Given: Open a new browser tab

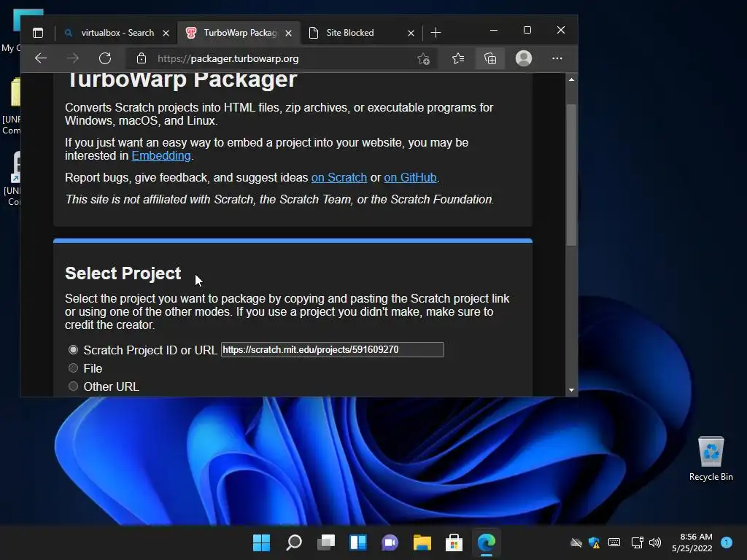Looking at the screenshot, I should coord(436,33).
